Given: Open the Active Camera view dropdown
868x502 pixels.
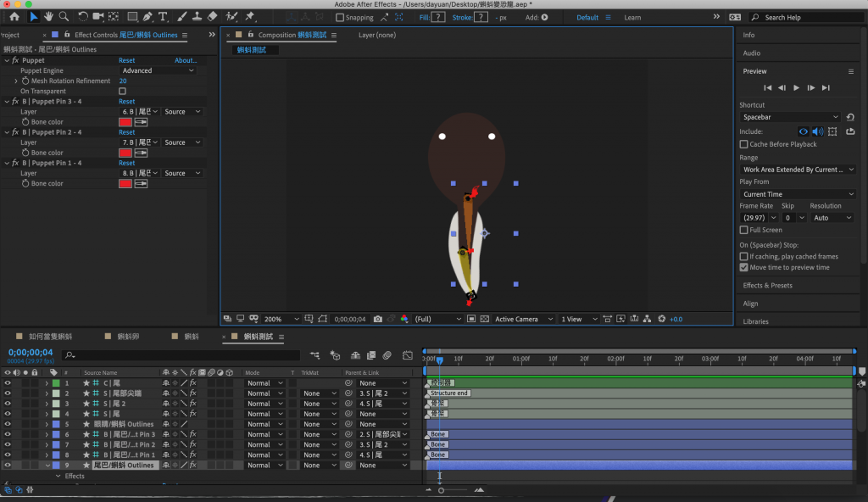Looking at the screenshot, I should point(521,319).
